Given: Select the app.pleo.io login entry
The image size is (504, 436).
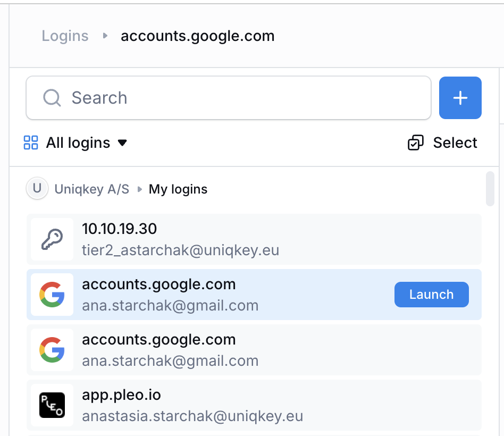Looking at the screenshot, I should (254, 405).
